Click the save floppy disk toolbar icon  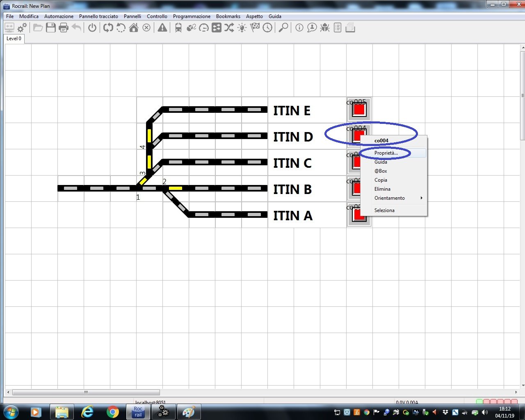click(x=51, y=28)
